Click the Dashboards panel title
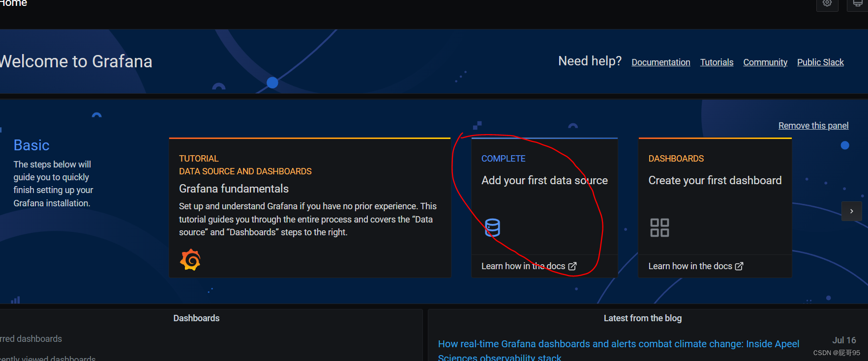 click(x=196, y=318)
